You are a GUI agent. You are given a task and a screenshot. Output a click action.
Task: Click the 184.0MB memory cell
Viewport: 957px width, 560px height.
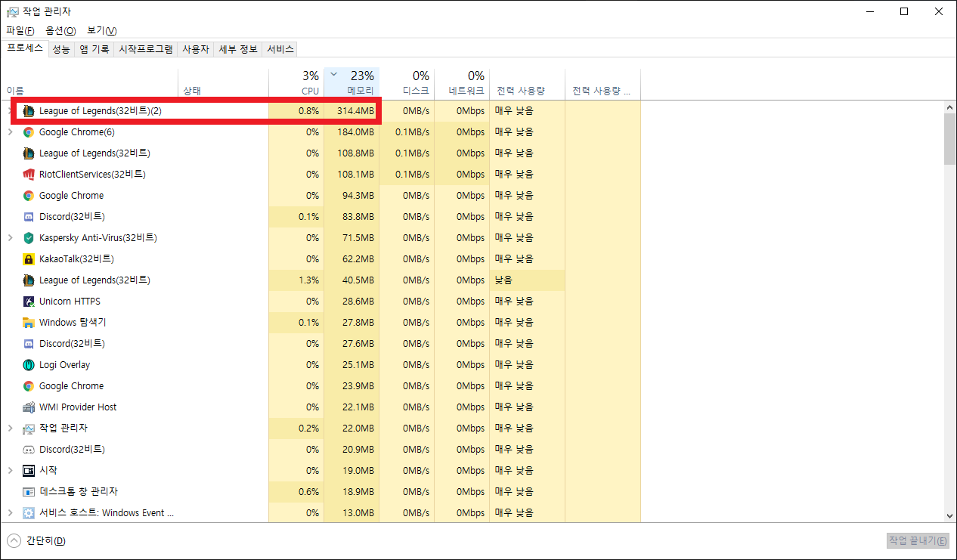[352, 132]
